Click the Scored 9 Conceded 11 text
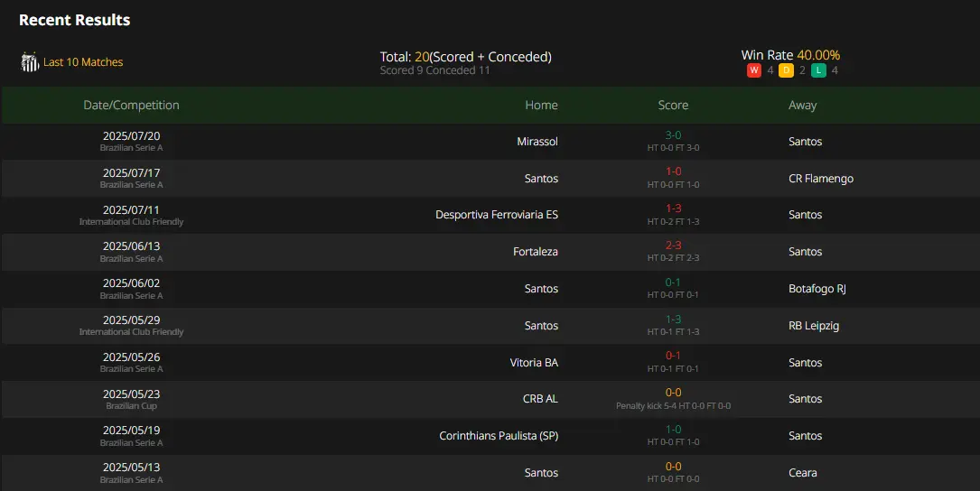 pyautogui.click(x=435, y=70)
